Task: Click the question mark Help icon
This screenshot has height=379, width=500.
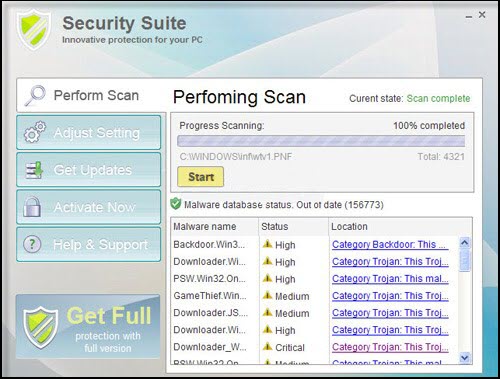Action: [32, 244]
